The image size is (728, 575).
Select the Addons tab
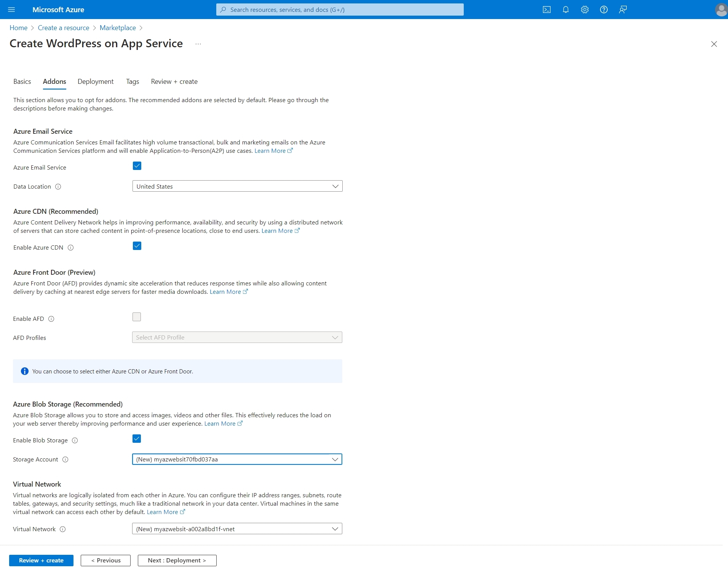pyautogui.click(x=54, y=82)
